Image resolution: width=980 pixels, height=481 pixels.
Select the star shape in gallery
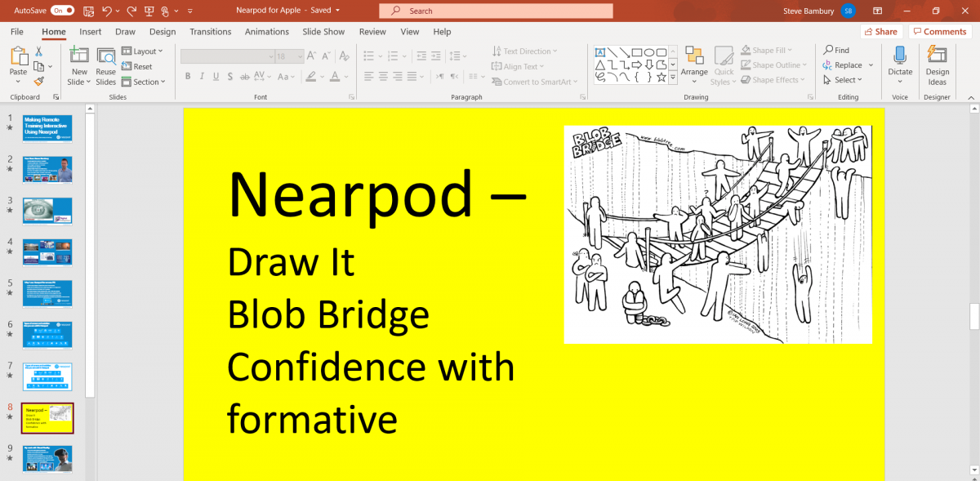point(661,77)
